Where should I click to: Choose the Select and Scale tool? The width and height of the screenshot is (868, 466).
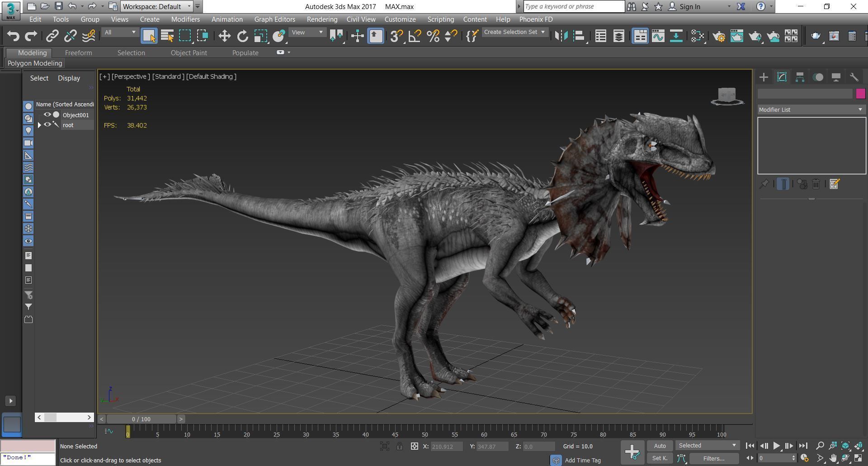tap(260, 36)
